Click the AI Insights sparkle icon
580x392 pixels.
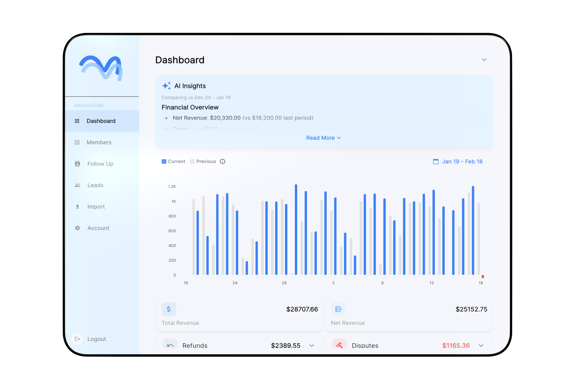point(166,86)
